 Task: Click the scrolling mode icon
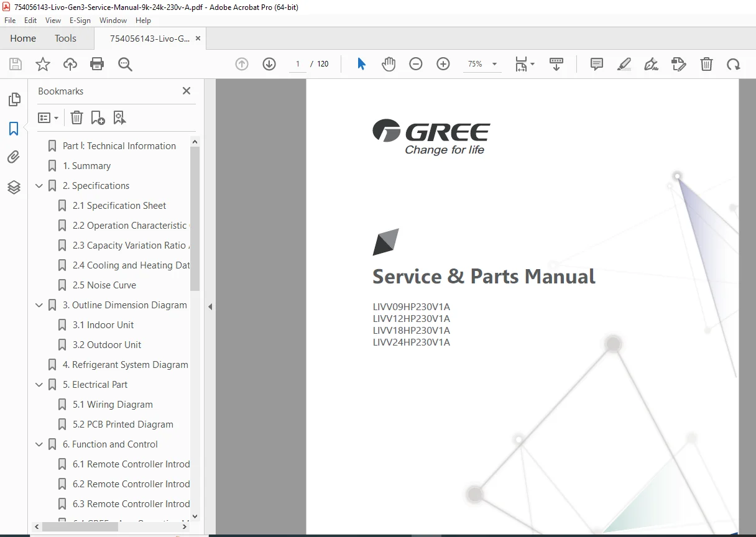556,64
